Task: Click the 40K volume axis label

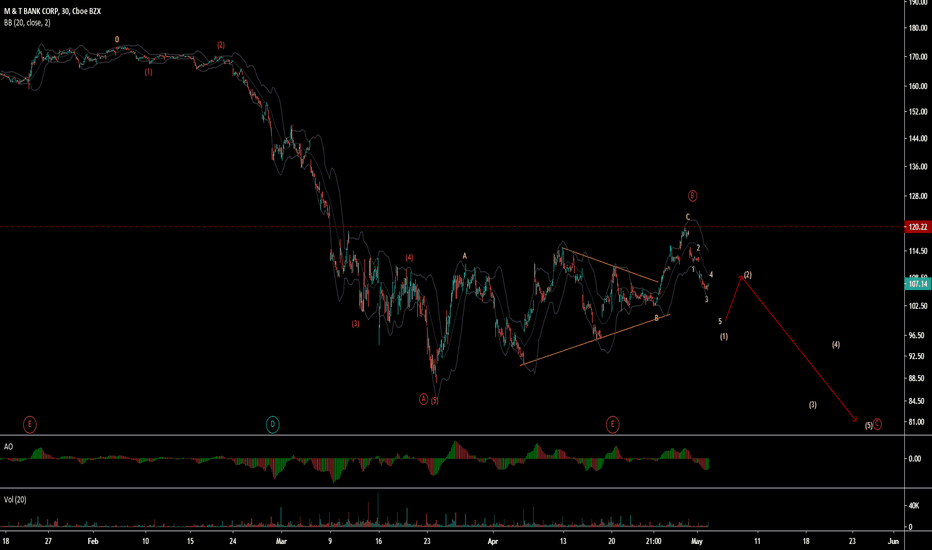Action: [914, 506]
